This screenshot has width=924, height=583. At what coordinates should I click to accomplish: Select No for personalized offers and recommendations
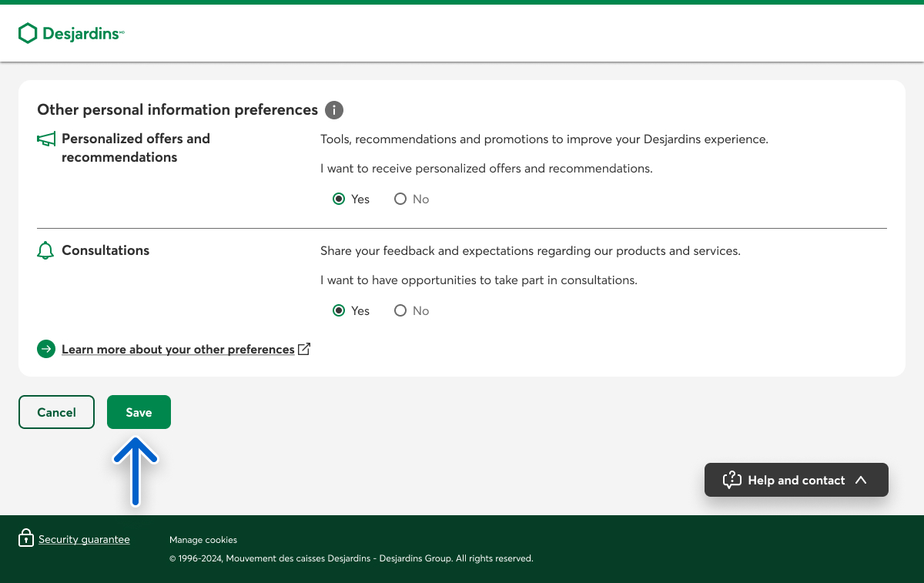pyautogui.click(x=400, y=199)
